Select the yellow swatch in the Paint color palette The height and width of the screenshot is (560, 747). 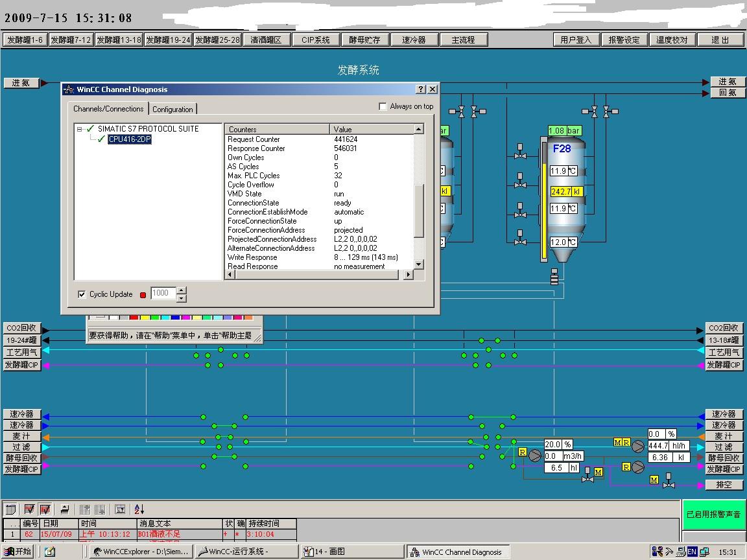145,317
